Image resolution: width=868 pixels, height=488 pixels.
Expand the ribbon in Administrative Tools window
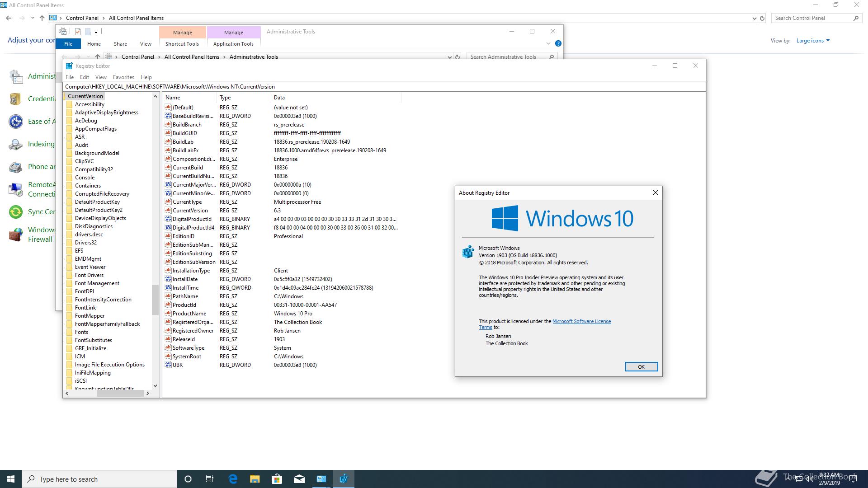coord(548,43)
